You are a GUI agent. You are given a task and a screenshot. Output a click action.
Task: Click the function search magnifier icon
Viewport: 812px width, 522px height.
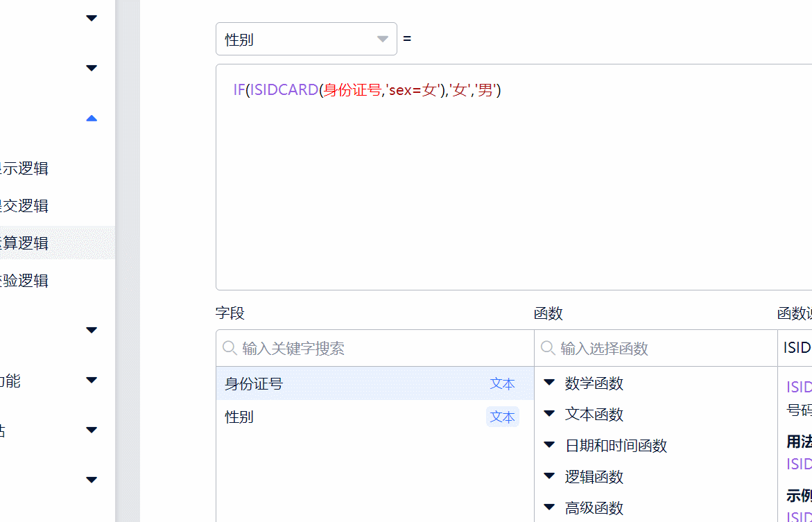click(x=548, y=348)
